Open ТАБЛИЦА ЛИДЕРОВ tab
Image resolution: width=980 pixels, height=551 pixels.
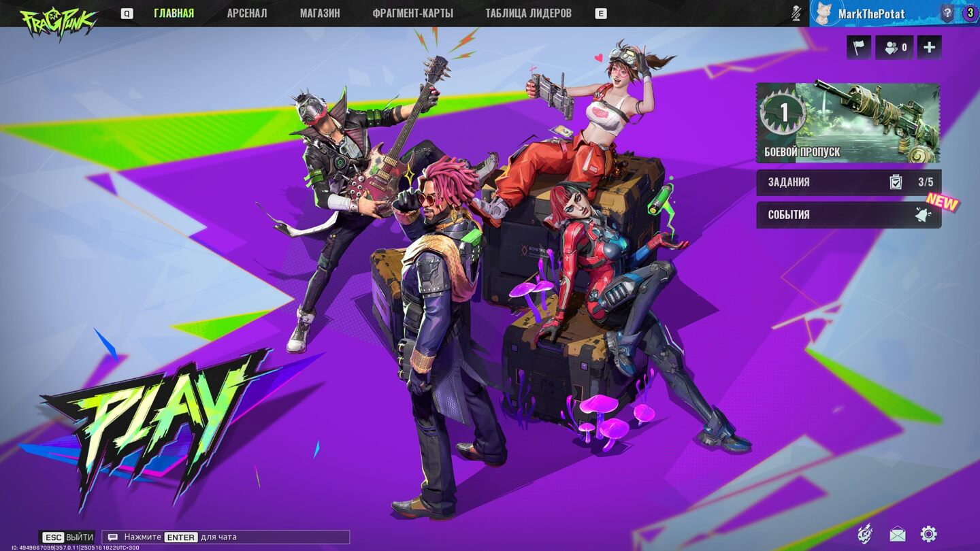click(528, 14)
